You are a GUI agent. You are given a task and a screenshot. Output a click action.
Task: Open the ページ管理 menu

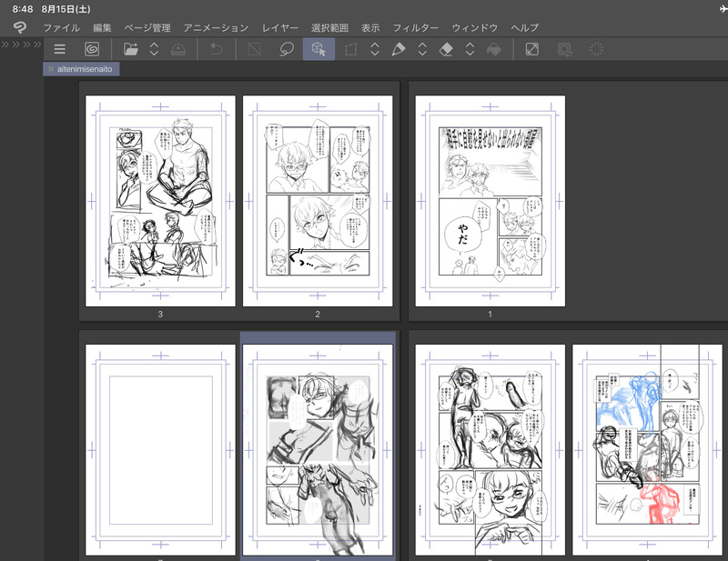pos(147,28)
